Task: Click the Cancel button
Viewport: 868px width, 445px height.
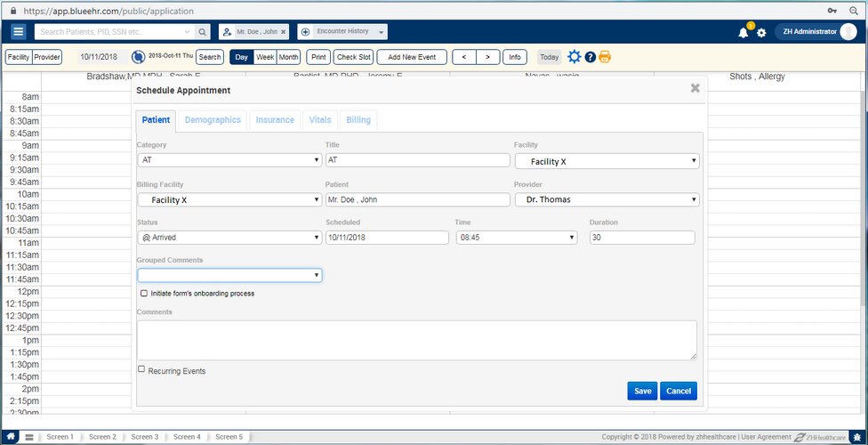Action: (x=678, y=391)
